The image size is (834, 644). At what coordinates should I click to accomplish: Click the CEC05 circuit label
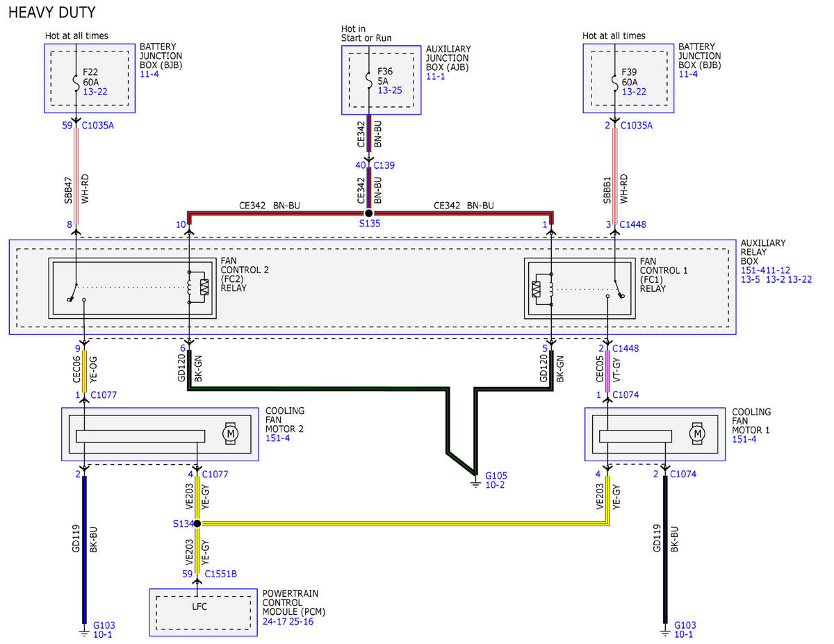click(599, 370)
